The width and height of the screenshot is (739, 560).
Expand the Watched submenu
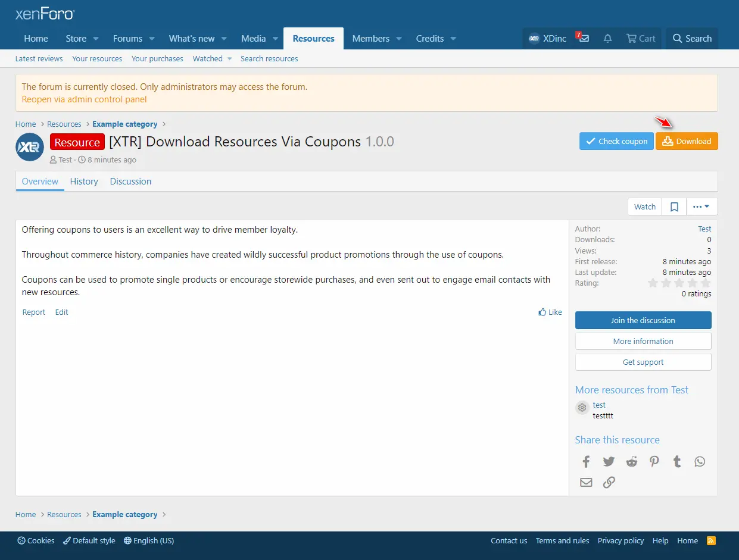click(229, 59)
